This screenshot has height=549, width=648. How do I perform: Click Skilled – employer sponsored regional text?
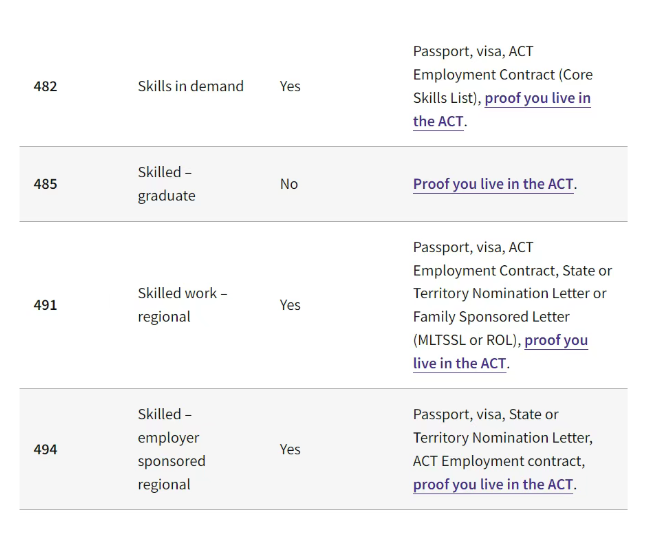[172, 449]
